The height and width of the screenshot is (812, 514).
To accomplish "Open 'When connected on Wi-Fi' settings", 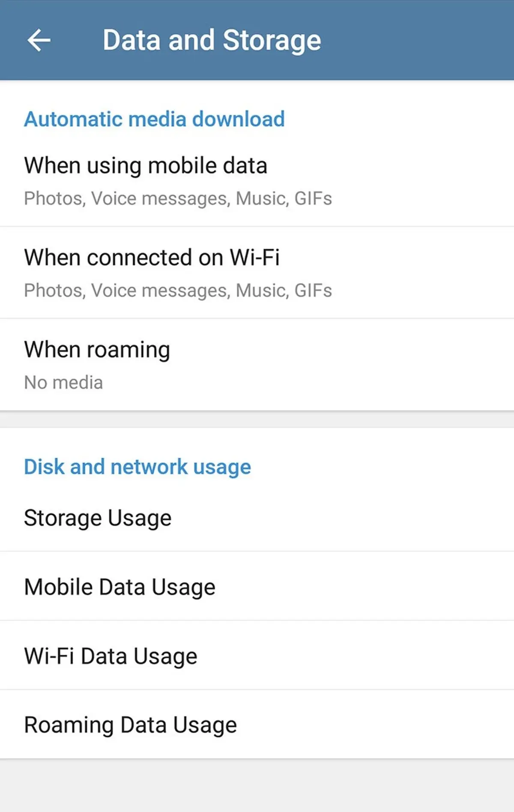I will point(152,258).
